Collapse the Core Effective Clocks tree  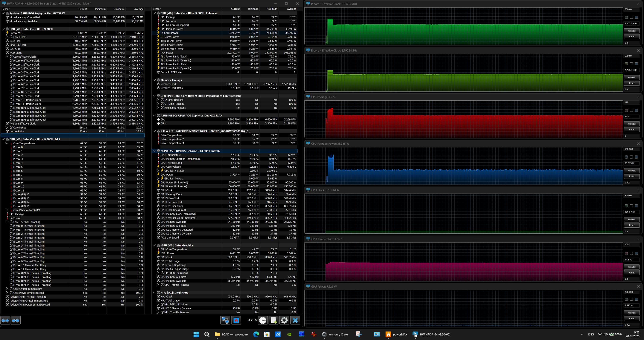[7, 57]
